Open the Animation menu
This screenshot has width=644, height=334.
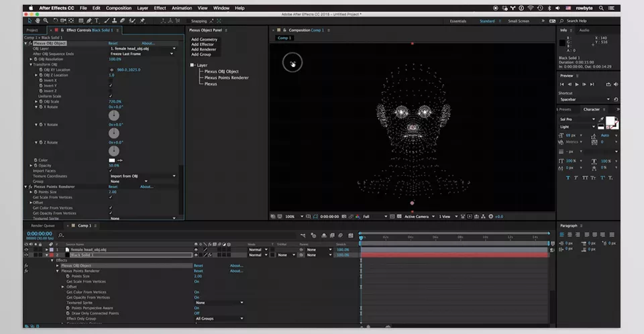pos(182,8)
